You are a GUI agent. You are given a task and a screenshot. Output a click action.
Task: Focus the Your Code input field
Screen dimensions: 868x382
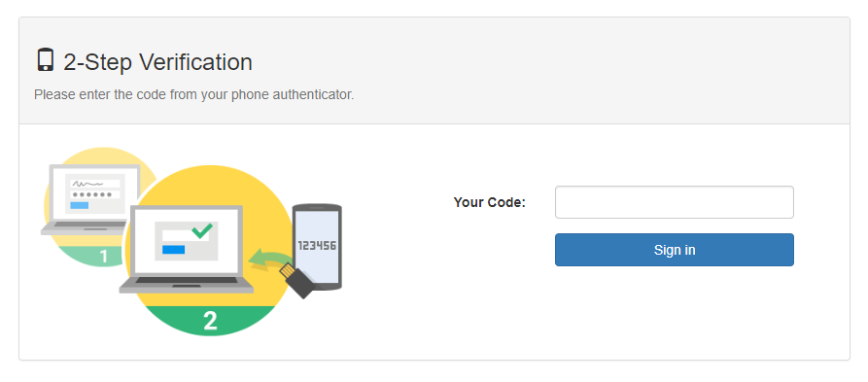pos(675,202)
